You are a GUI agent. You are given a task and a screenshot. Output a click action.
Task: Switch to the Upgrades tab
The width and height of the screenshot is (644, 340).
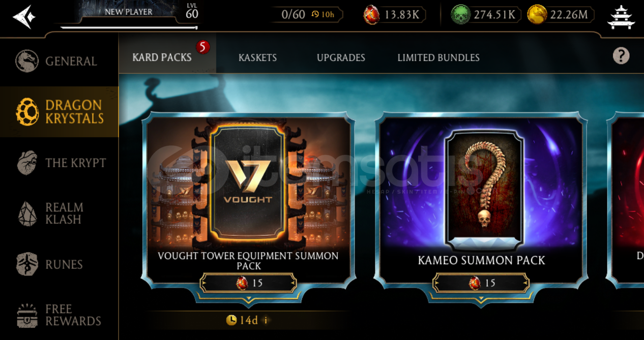(x=341, y=57)
